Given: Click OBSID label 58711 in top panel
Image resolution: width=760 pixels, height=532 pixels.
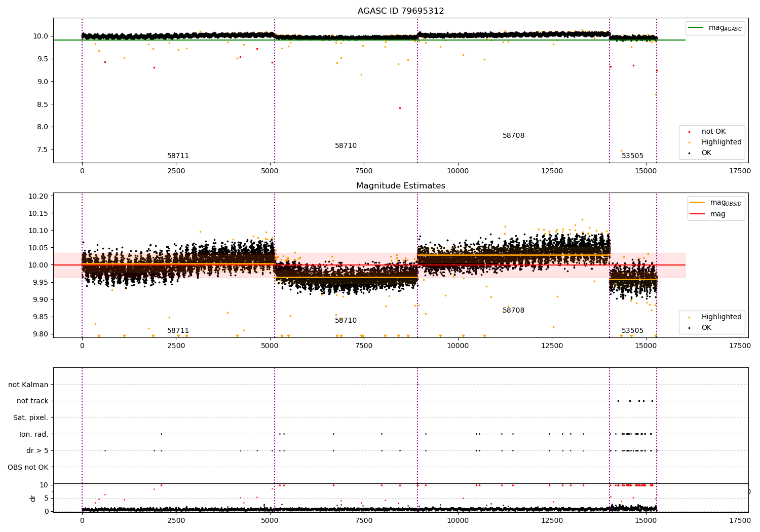Looking at the screenshot, I should (178, 156).
